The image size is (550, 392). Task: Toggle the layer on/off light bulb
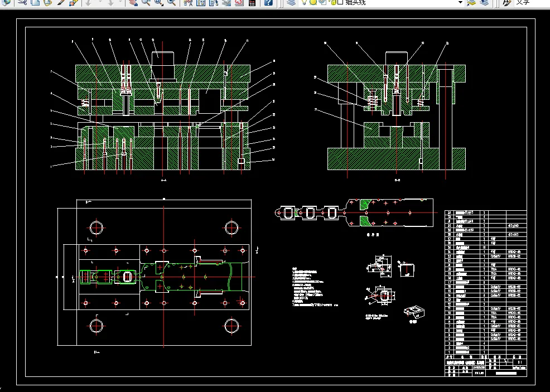(304, 2)
